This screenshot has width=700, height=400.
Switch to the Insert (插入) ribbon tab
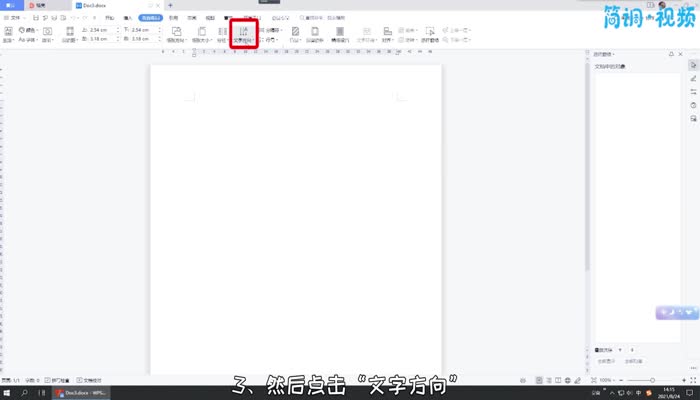click(x=127, y=18)
